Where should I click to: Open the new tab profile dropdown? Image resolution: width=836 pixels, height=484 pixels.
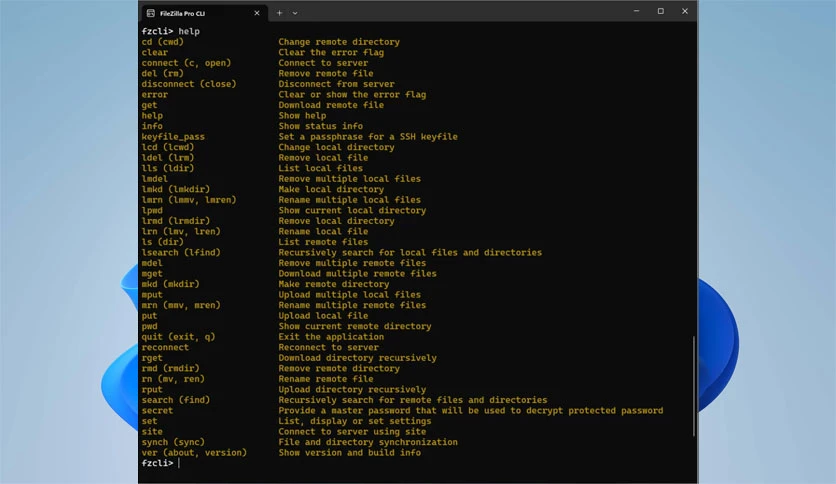coord(295,13)
